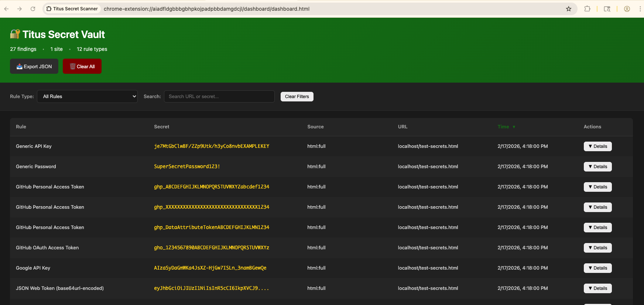Click the 12 rule types counter

click(92, 49)
